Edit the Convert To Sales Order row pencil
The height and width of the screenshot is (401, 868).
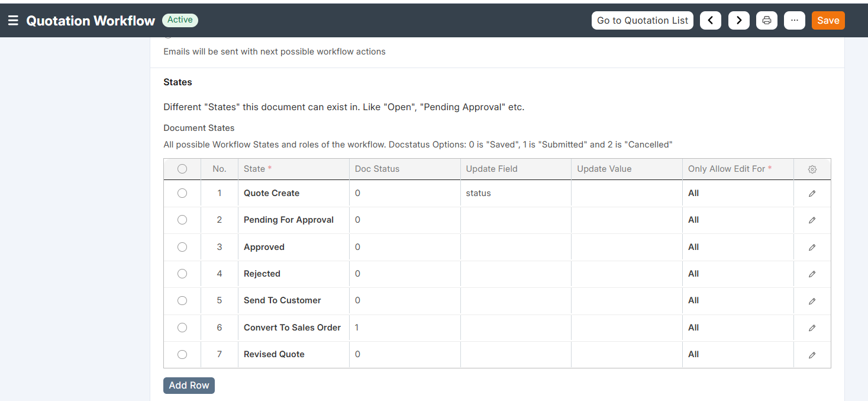[x=812, y=328]
